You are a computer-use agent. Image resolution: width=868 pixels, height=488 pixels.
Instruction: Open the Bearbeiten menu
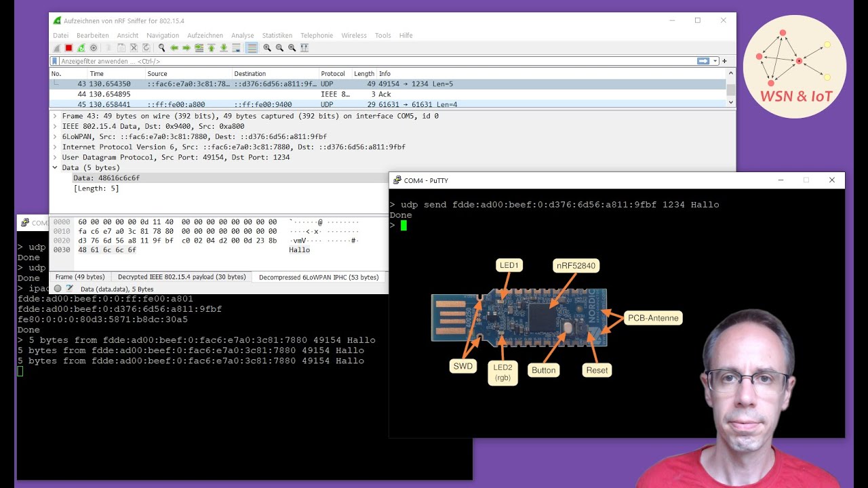point(93,35)
